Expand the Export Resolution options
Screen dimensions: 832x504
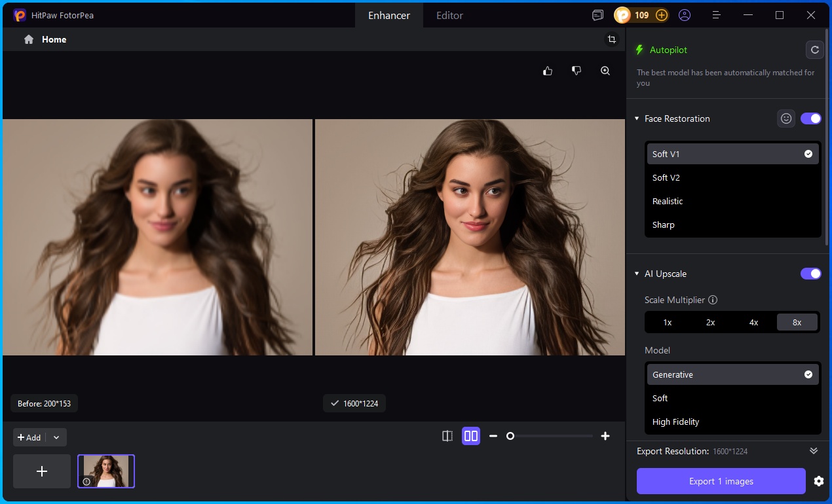point(814,451)
